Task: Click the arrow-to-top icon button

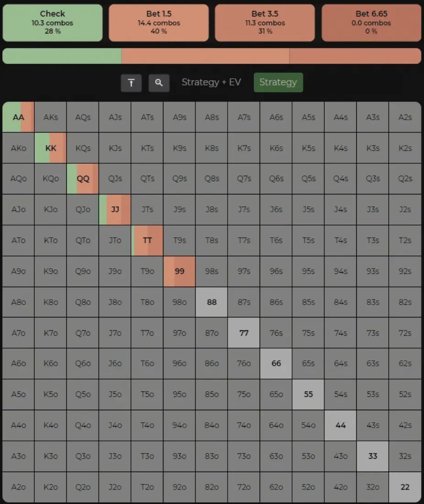Action: click(x=131, y=83)
